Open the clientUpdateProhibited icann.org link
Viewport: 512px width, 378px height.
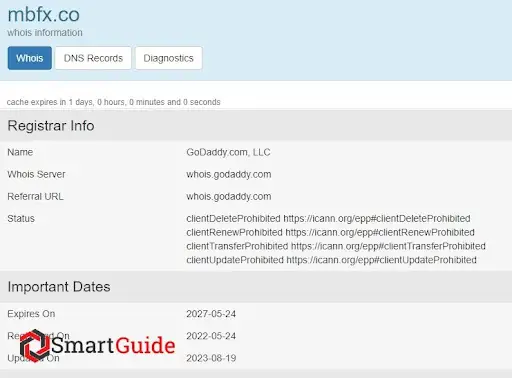(381, 260)
